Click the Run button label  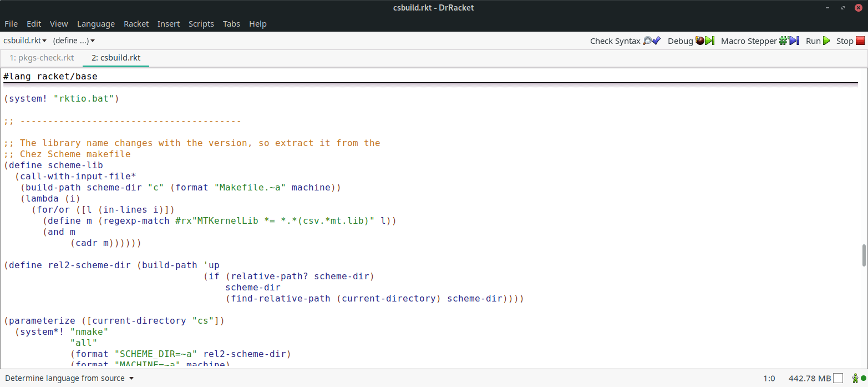[x=813, y=41]
